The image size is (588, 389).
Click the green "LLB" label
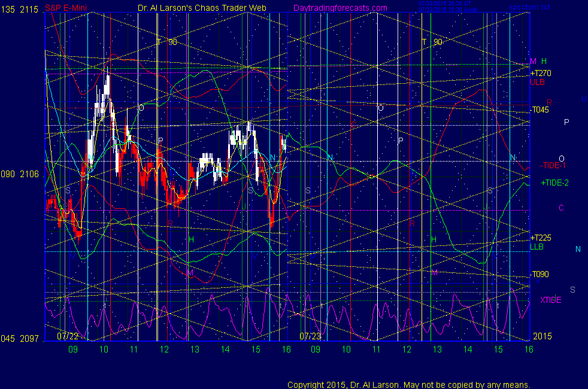click(x=537, y=247)
